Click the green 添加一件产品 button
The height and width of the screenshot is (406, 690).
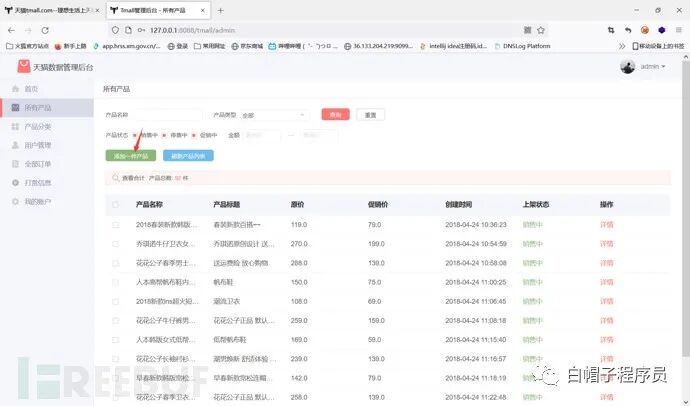coord(131,156)
